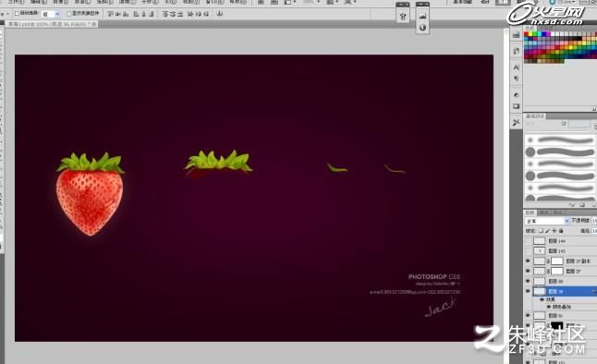Open the Paragraph panel ¶ icon
The image size is (597, 364).
coord(516,78)
